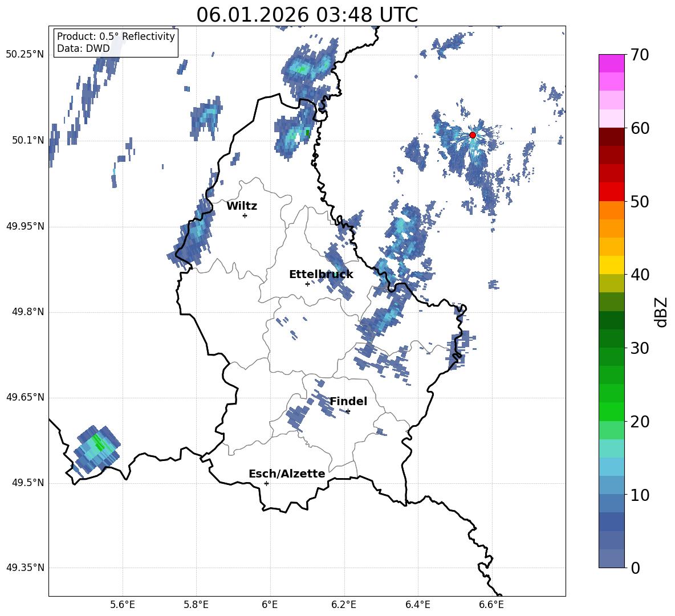Image resolution: width=675 pixels, height=616 pixels.
Task: Click the red radar site marker
Action: (x=472, y=135)
